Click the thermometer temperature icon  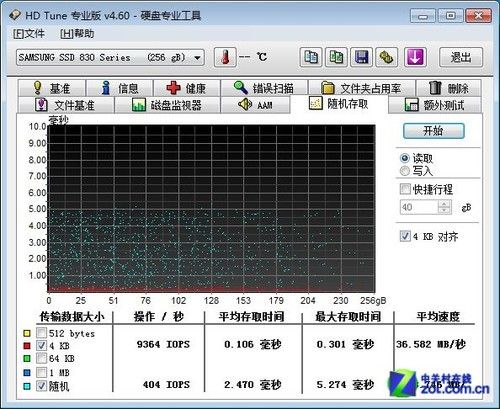[225, 57]
